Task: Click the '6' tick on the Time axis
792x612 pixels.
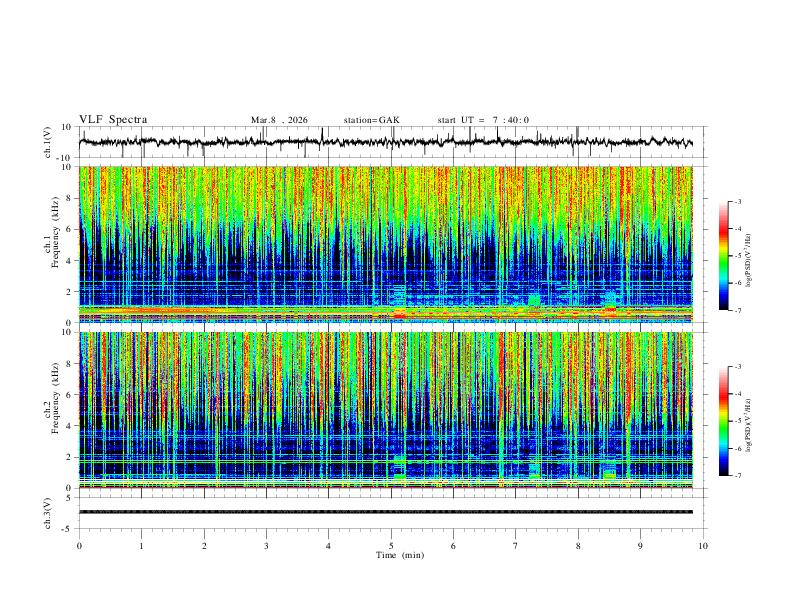Action: 454,546
